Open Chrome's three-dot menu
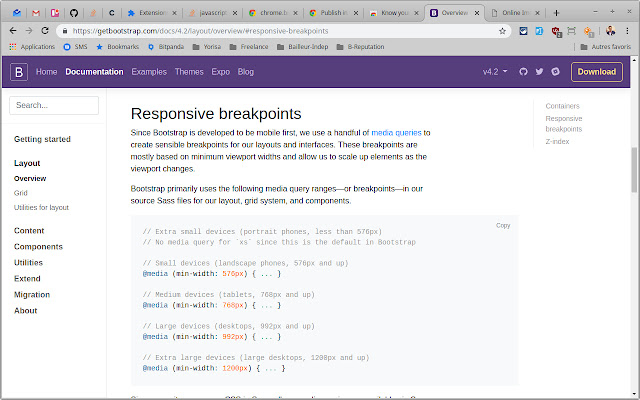The image size is (640, 400). tap(627, 31)
